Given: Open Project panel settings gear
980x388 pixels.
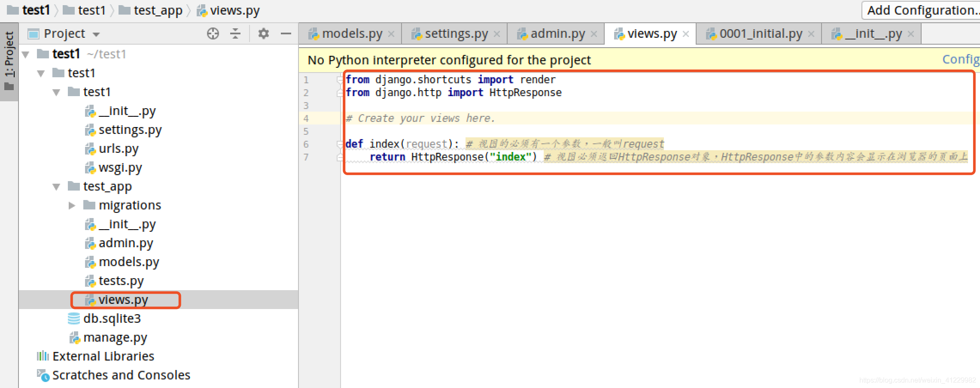Looking at the screenshot, I should [x=264, y=33].
